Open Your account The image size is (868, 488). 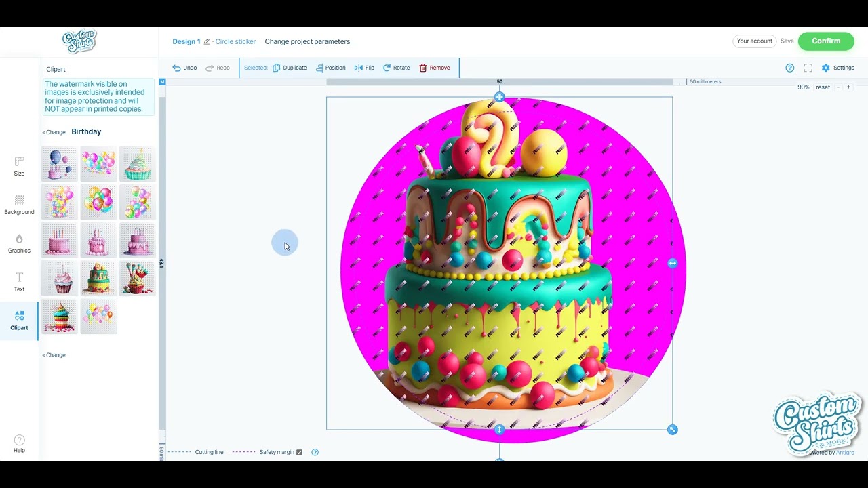[754, 41]
